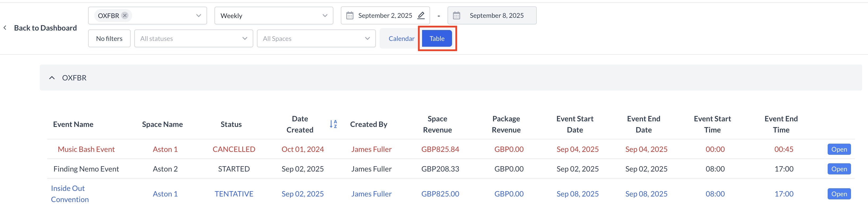Image resolution: width=868 pixels, height=214 pixels.
Task: Click the pencil edit icon beside September 2, 2025
Action: click(x=421, y=15)
